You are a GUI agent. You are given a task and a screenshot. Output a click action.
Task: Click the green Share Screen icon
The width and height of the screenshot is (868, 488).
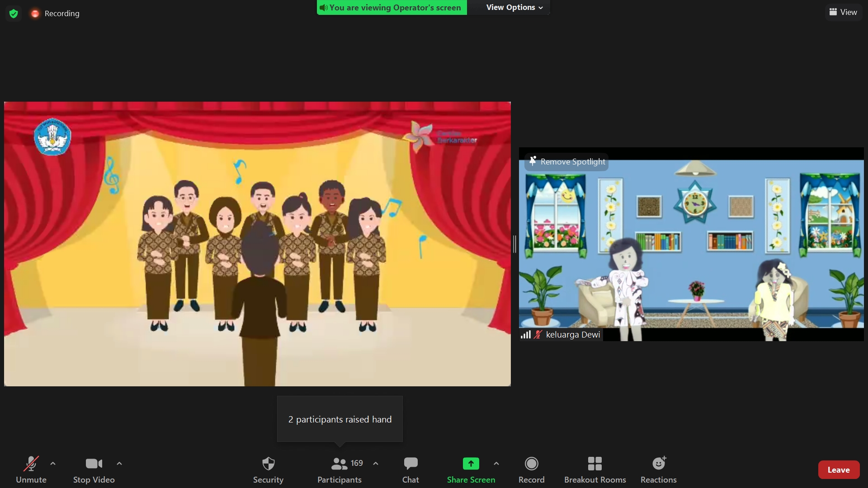point(471,464)
